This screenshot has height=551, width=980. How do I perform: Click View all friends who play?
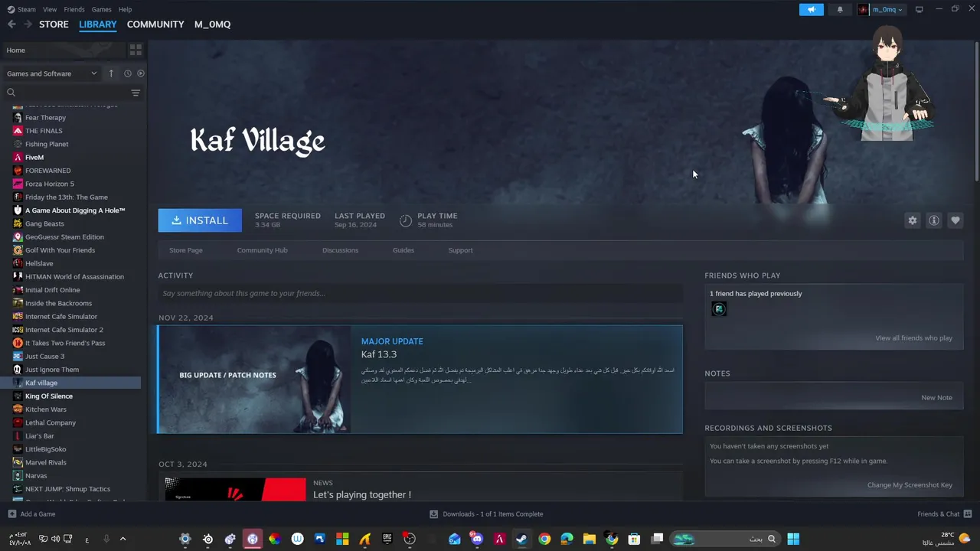click(913, 338)
